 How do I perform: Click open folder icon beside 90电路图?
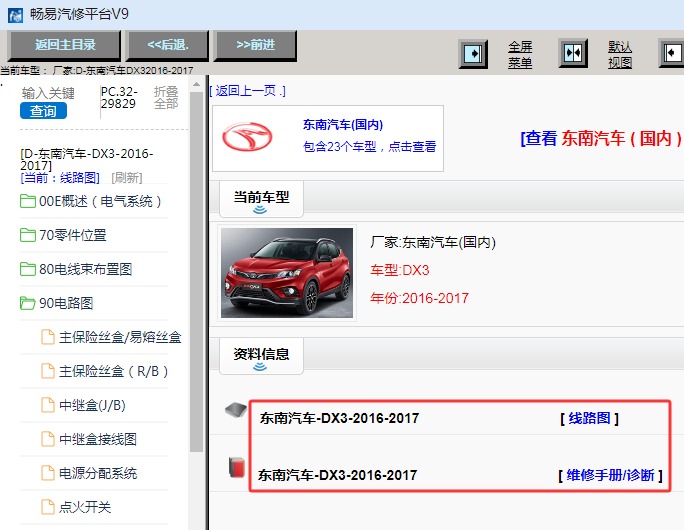27,303
